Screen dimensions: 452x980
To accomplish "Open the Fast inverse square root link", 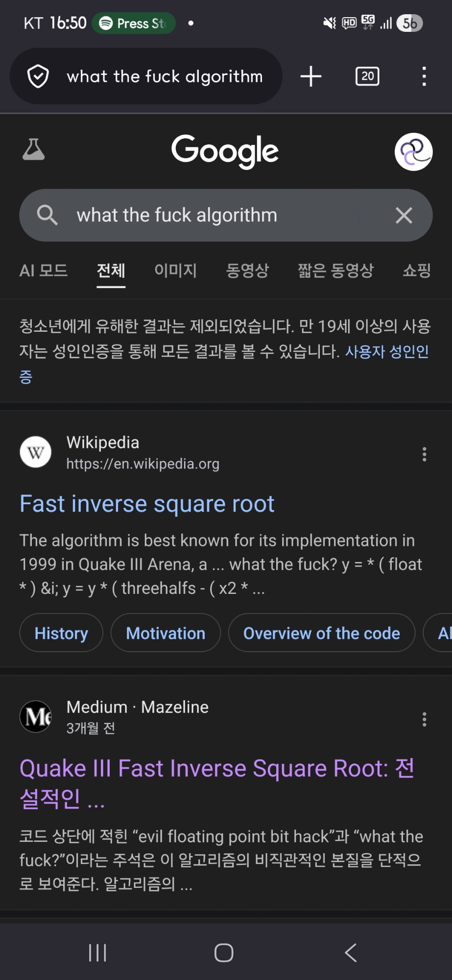I will coord(147,504).
